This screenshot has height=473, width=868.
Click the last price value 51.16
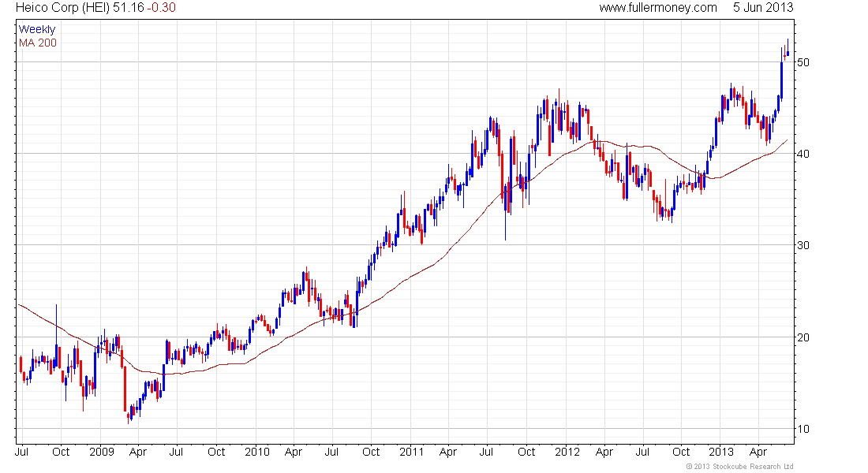click(129, 8)
